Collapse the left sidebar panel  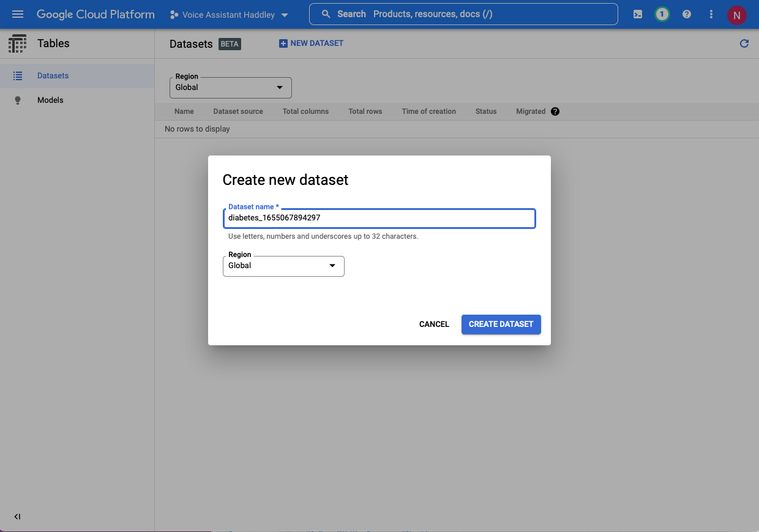click(17, 517)
